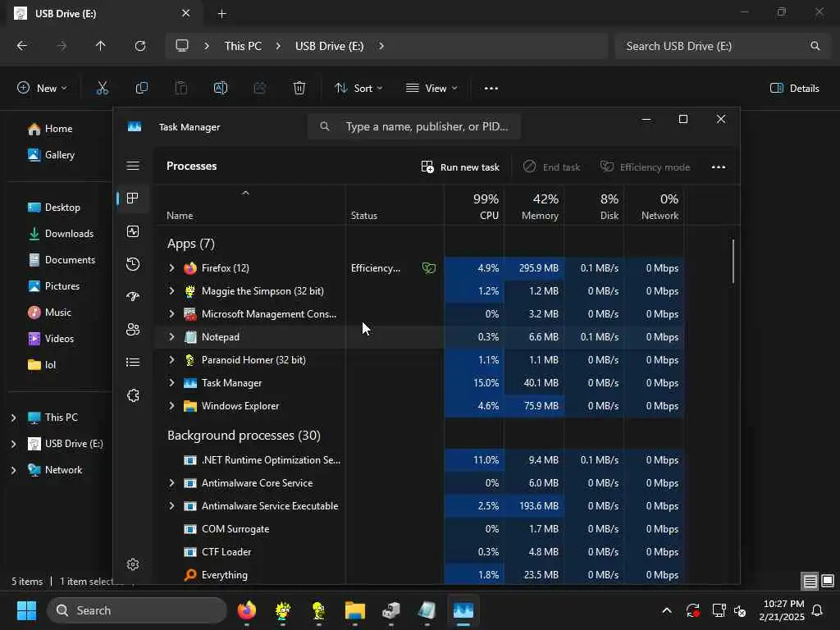Click the Cut scissors icon in Explorer
This screenshot has height=630, width=840.
pos(103,88)
